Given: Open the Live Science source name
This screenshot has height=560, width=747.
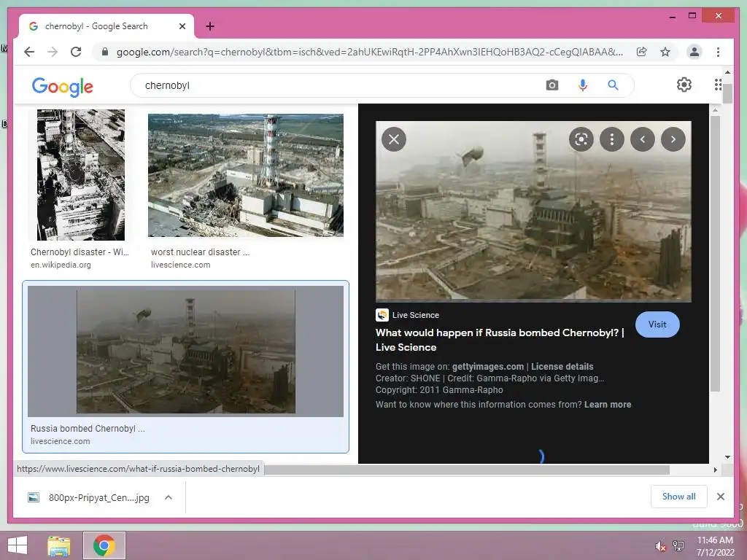Looking at the screenshot, I should 415,315.
